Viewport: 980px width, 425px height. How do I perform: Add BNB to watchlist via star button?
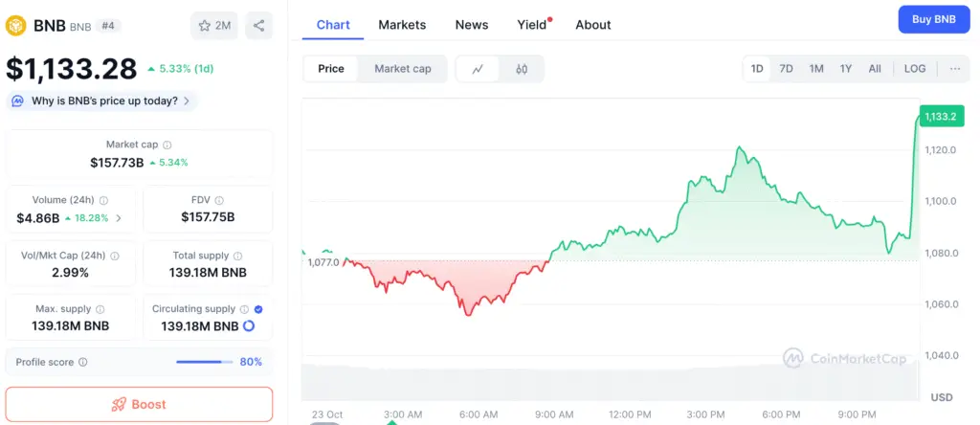(x=214, y=26)
